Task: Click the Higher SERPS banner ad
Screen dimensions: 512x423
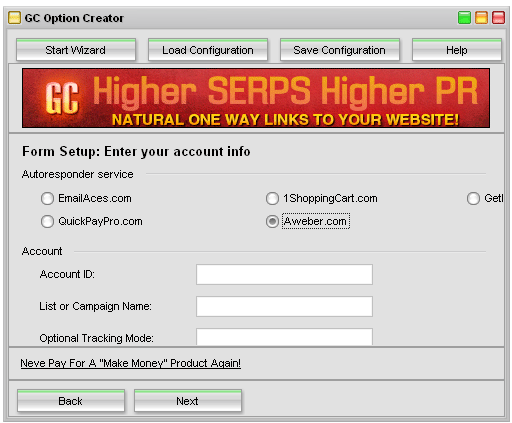Action: click(256, 98)
